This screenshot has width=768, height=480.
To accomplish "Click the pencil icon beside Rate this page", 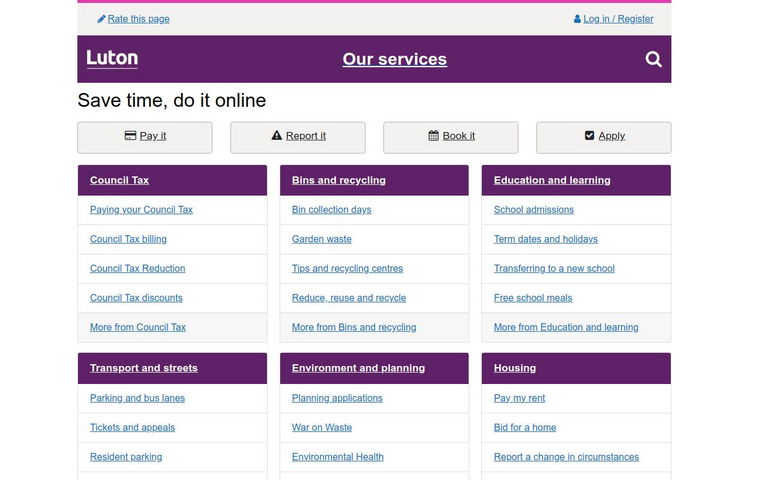I will [x=101, y=19].
